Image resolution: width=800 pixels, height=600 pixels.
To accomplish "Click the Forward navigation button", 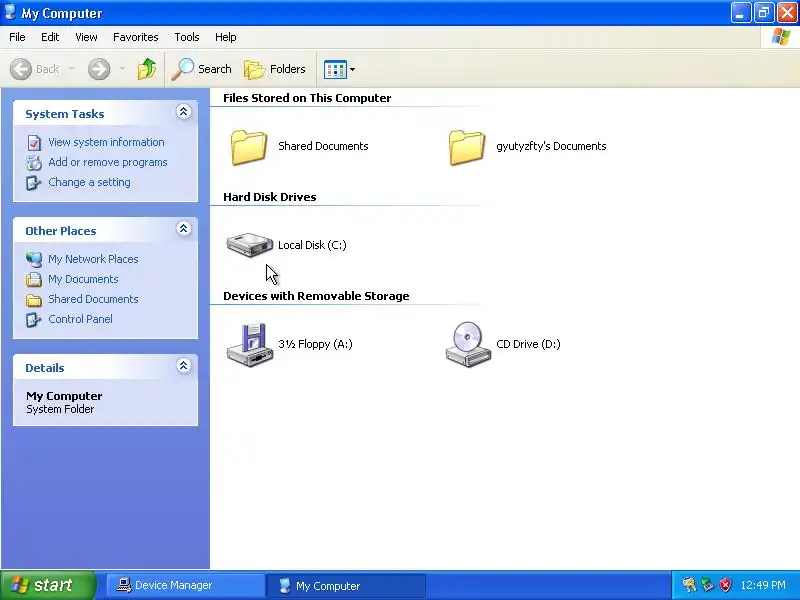I will pos(99,69).
